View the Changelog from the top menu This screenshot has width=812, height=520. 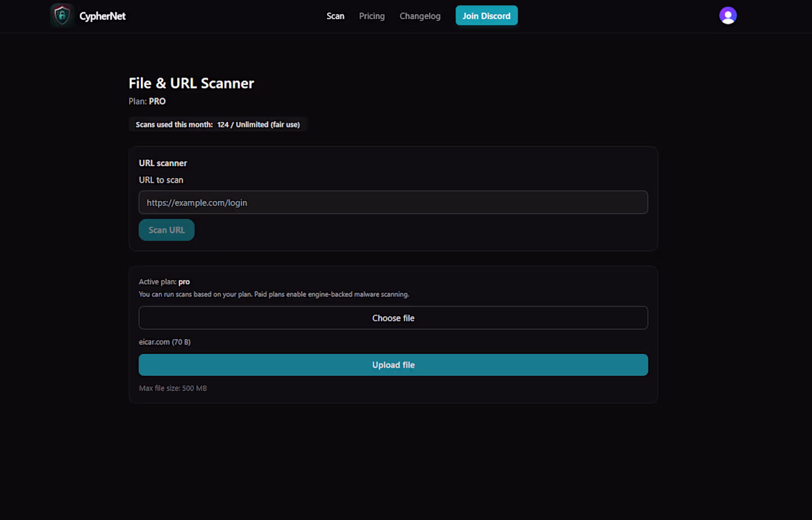[x=420, y=16]
